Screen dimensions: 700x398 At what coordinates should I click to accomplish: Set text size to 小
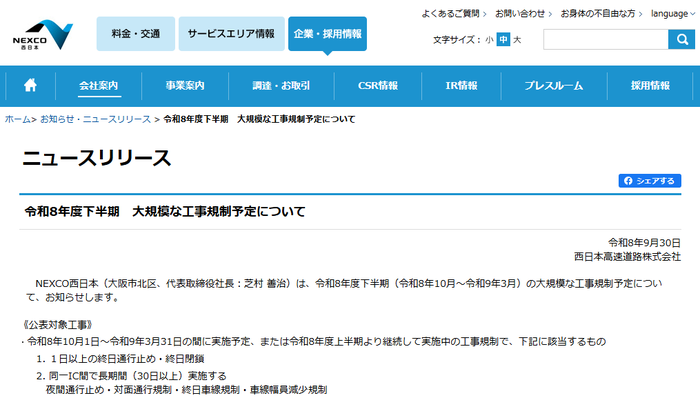click(x=489, y=40)
